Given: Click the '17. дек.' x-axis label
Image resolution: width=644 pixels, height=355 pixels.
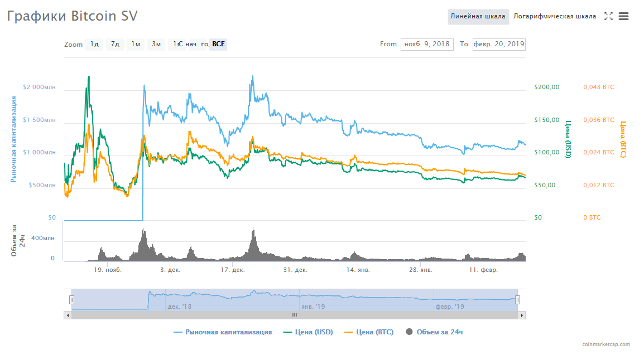Looking at the screenshot, I should [x=233, y=270].
